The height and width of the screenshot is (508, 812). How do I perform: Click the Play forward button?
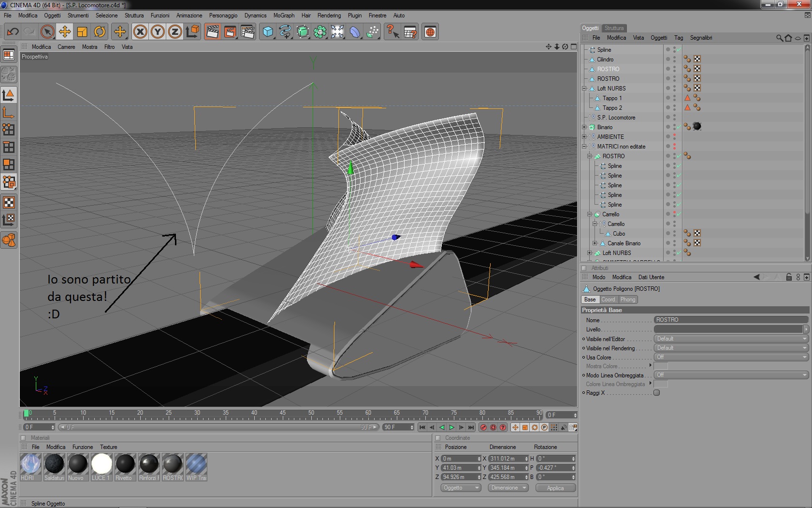point(451,427)
